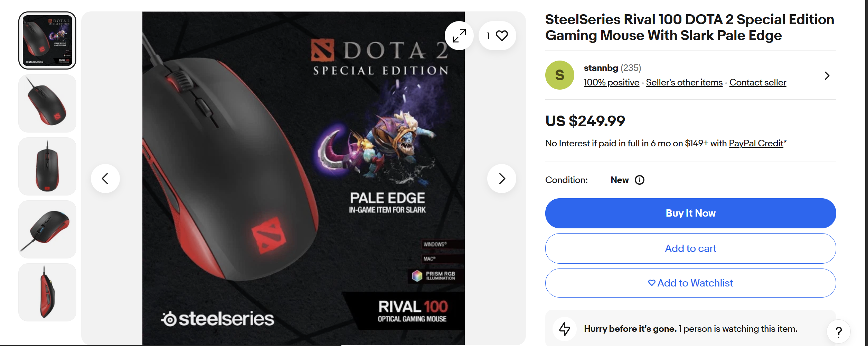The width and height of the screenshot is (868, 346).
Task: Click the Contact seller link
Action: (758, 82)
